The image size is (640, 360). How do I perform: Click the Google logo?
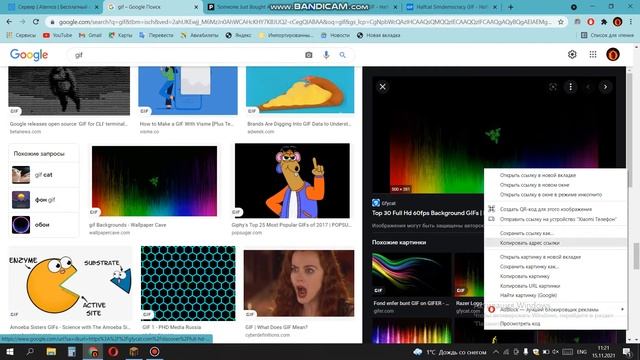(29, 55)
